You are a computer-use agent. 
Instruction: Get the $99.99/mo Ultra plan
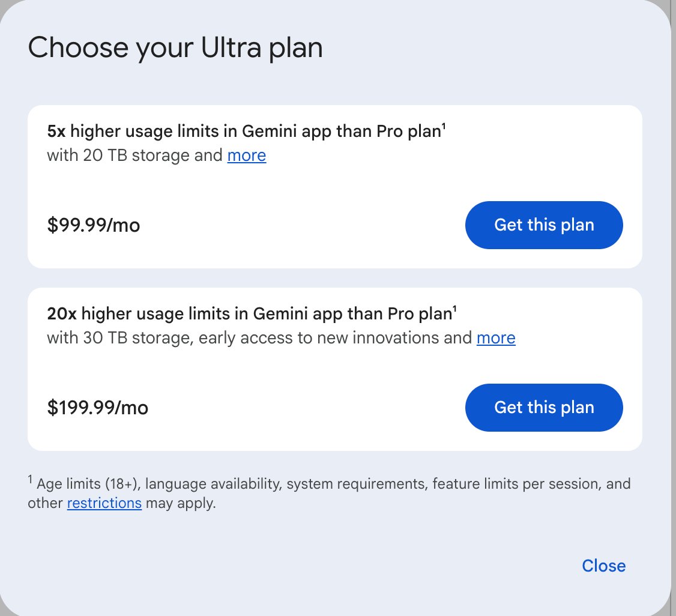tap(544, 225)
